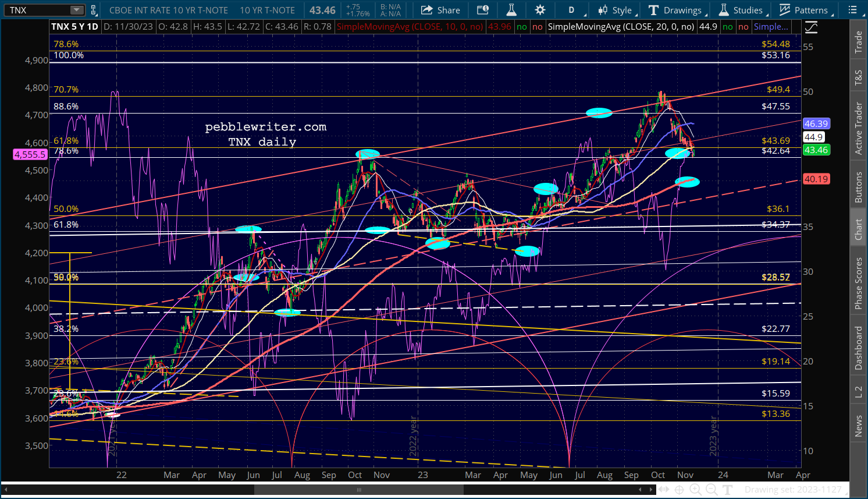Click the expand time axis icon

coord(663,490)
